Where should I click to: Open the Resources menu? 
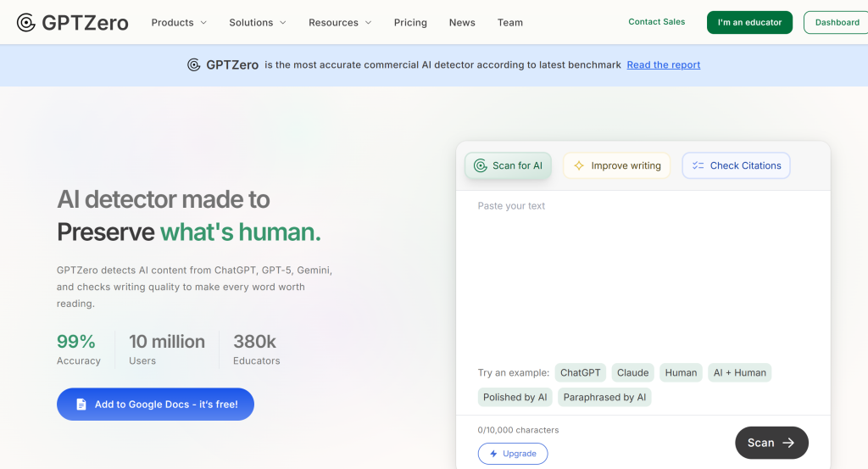click(x=340, y=23)
